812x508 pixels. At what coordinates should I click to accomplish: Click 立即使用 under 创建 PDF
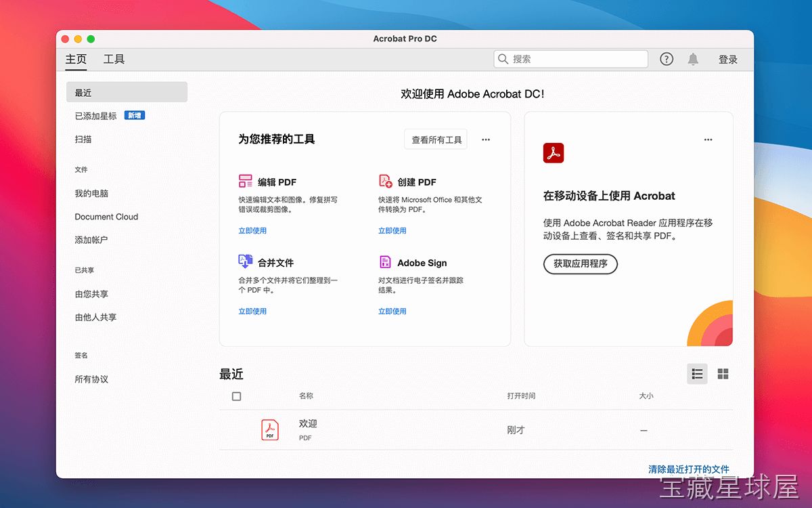[392, 230]
